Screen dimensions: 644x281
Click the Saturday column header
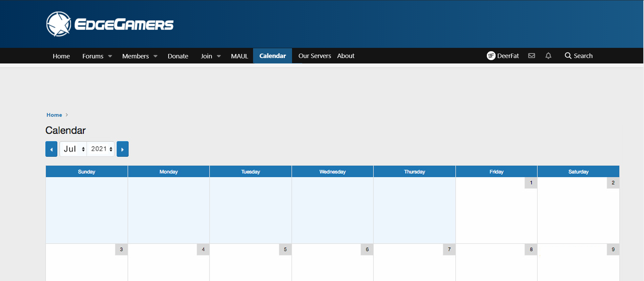[578, 171]
